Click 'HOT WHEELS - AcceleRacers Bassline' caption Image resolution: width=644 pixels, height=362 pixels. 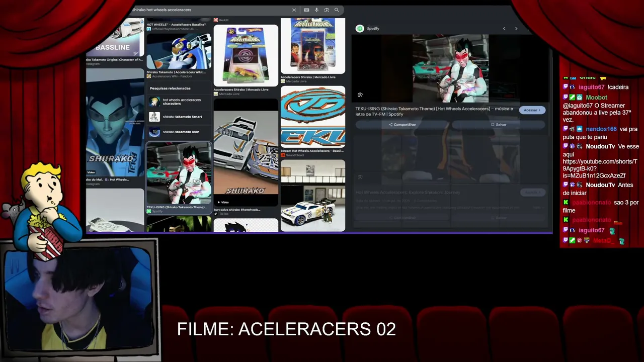pyautogui.click(x=177, y=25)
